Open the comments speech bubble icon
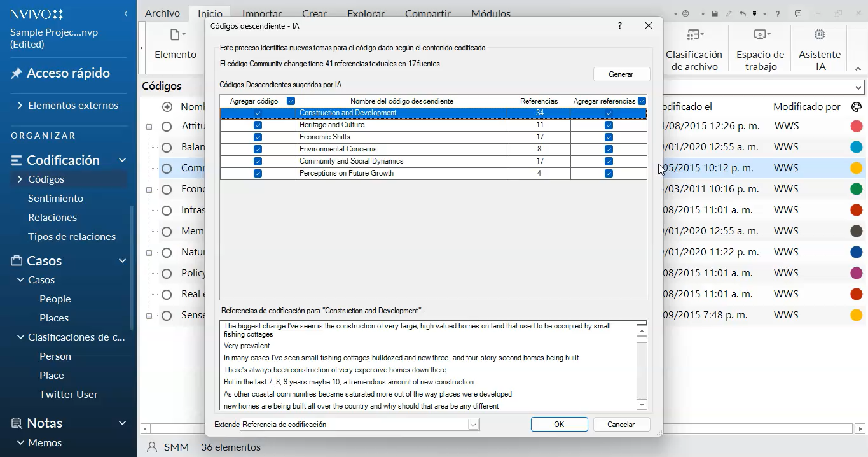Image resolution: width=868 pixels, height=457 pixels. pyautogui.click(x=798, y=13)
